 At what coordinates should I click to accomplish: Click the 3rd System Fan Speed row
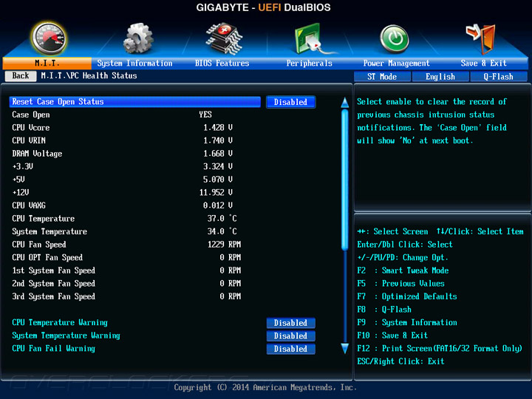pyautogui.click(x=126, y=296)
